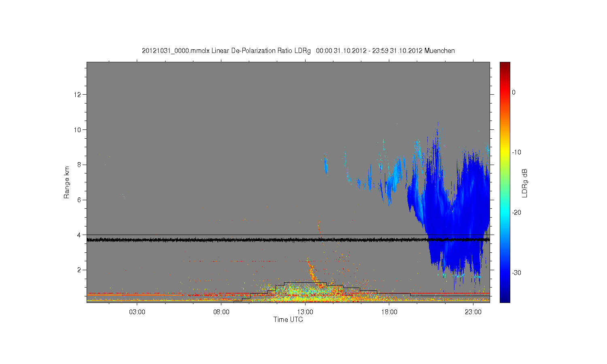Click the colorbar value label "0"
The image size is (607, 364).
pos(514,92)
